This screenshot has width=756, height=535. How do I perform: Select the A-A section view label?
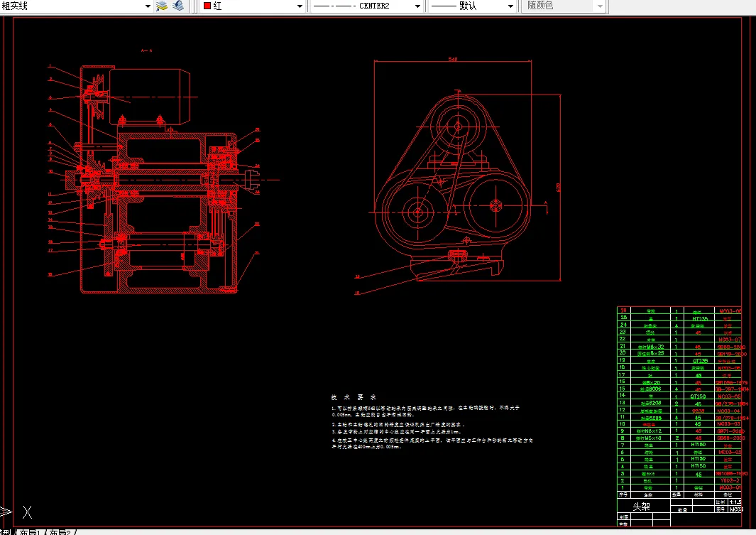[x=147, y=51]
